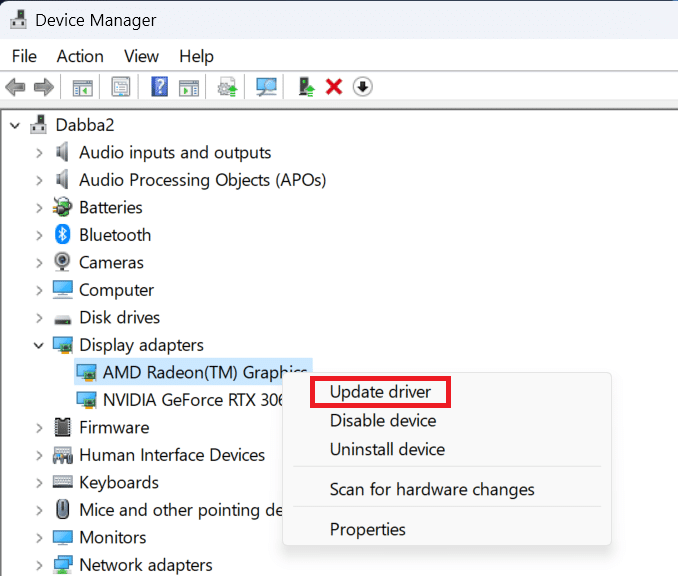Click the Audio inputs and outputs speaker icon

tap(63, 152)
